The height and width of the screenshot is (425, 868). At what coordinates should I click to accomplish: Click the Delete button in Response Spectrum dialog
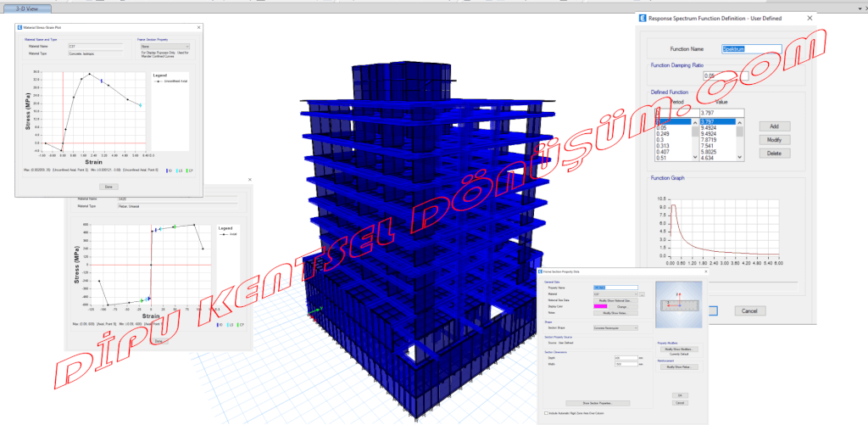click(x=775, y=153)
